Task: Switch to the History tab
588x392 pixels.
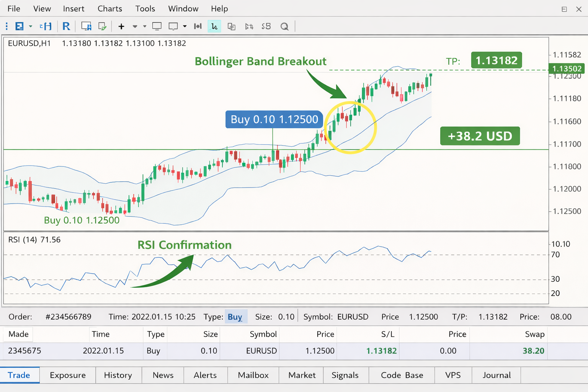Action: click(x=118, y=375)
